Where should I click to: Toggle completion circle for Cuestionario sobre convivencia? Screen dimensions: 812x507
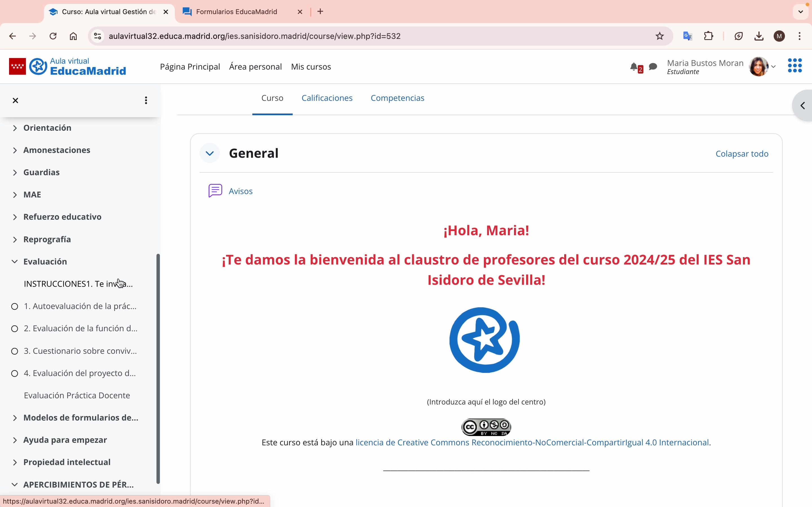coord(14,351)
